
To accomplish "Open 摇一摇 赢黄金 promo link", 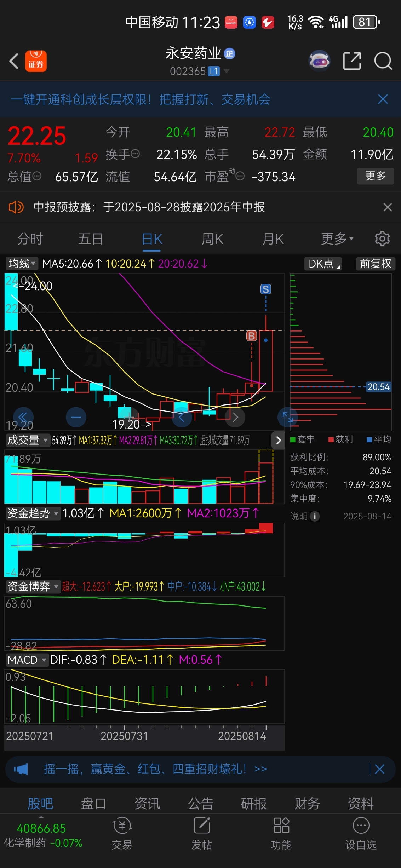I will pyautogui.click(x=155, y=769).
